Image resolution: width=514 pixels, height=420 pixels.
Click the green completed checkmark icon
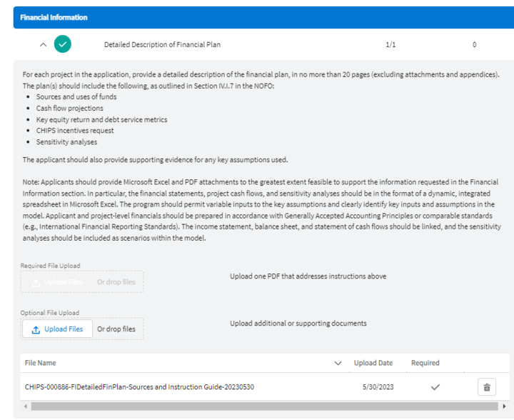coord(63,44)
